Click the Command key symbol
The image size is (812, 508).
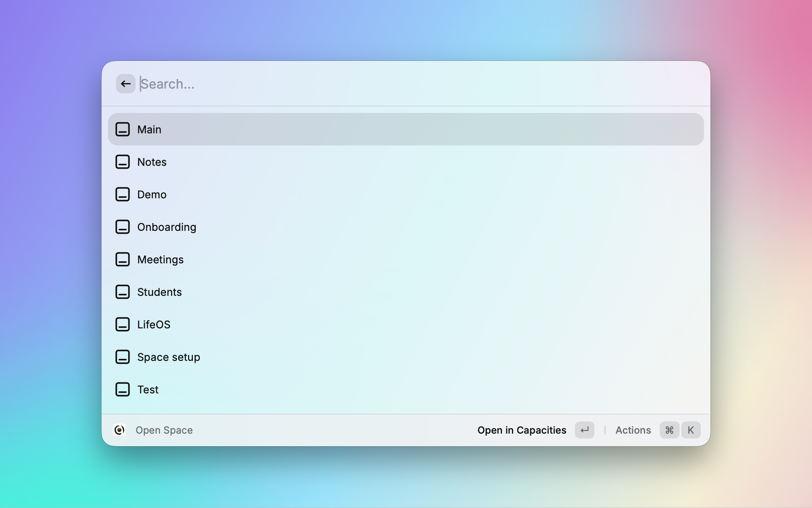pos(669,430)
